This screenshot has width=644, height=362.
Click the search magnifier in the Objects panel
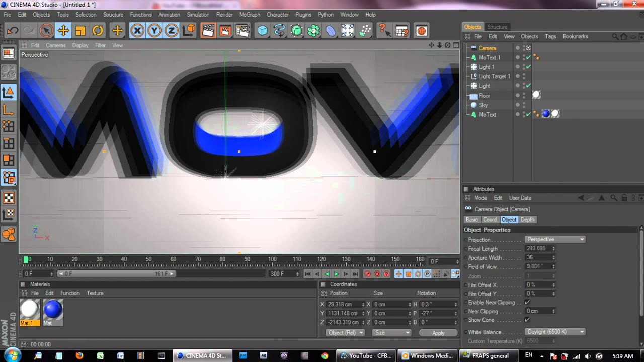tap(615, 37)
